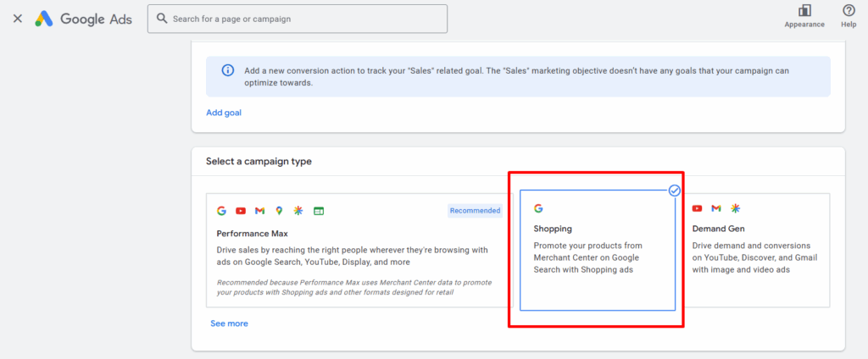The width and height of the screenshot is (868, 359).
Task: Click the info icon in the Sales notice
Action: point(227,70)
